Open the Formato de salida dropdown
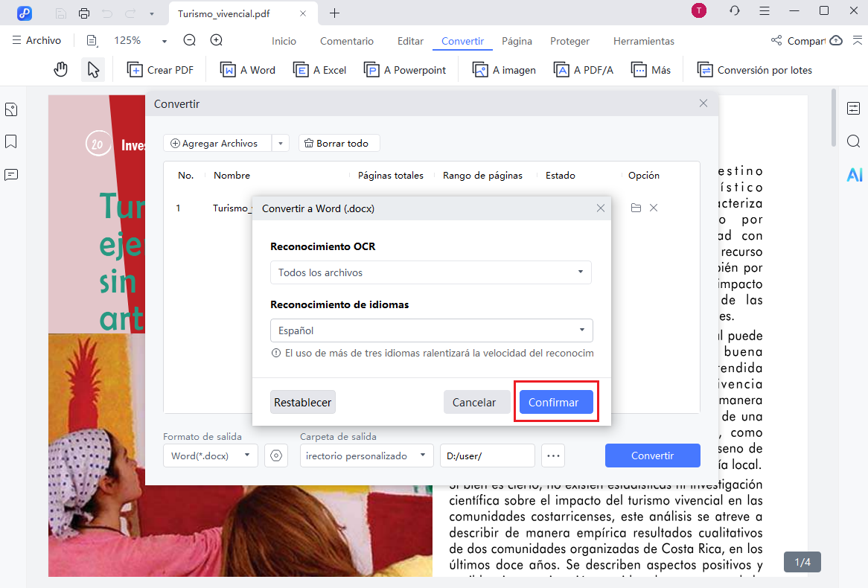Viewport: 868px width, 588px height. click(210, 455)
